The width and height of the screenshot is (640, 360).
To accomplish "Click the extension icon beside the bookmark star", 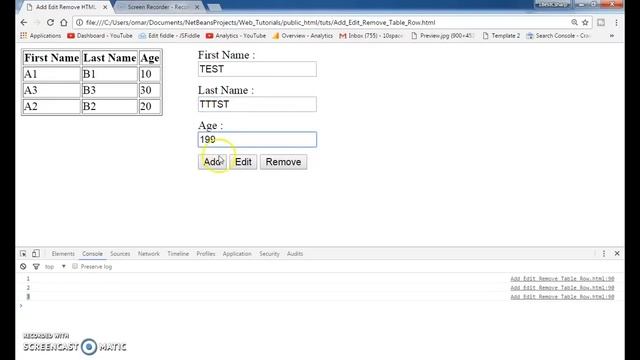I will 601,22.
